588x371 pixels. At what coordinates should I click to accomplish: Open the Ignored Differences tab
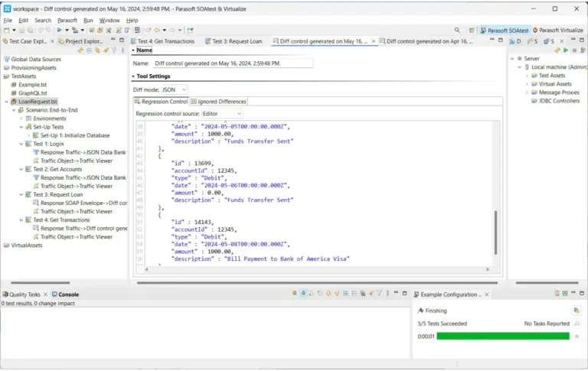point(218,102)
